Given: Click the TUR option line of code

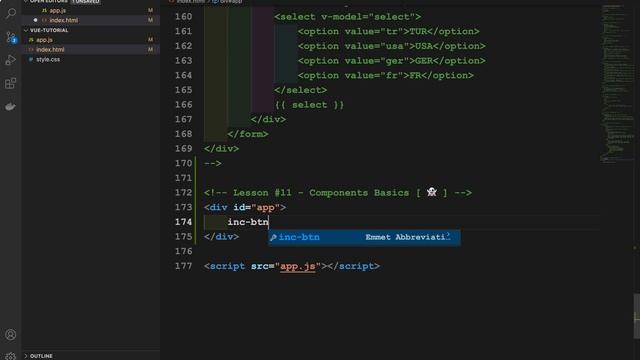Looking at the screenshot, I should [389, 31].
